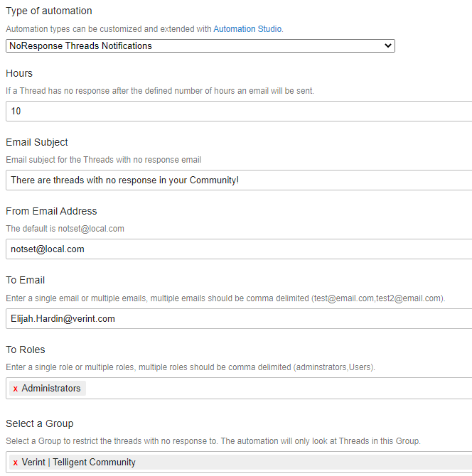Click the default notset@local.com helper text
Viewport: 472px width, 476px height.
[x=65, y=229]
